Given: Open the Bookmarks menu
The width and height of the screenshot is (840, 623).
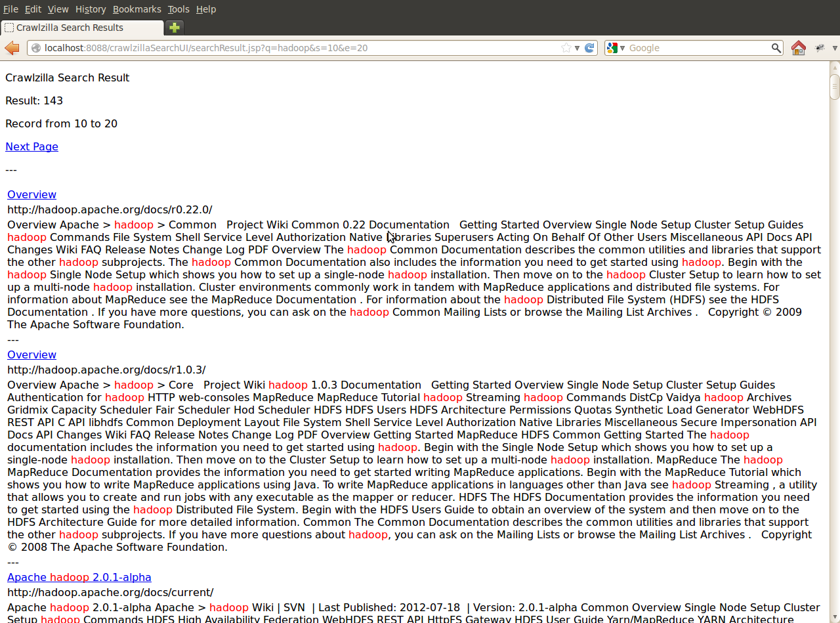Looking at the screenshot, I should tap(136, 9).
